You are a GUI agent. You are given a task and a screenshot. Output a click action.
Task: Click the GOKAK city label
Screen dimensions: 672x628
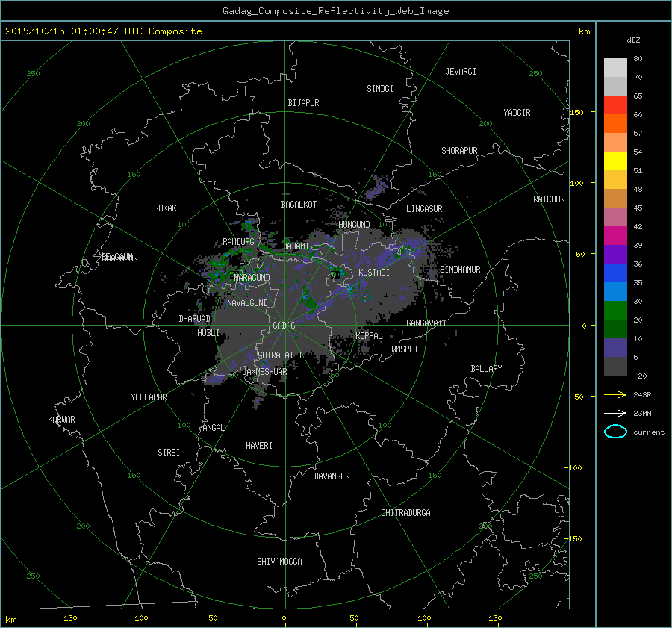tap(166, 208)
